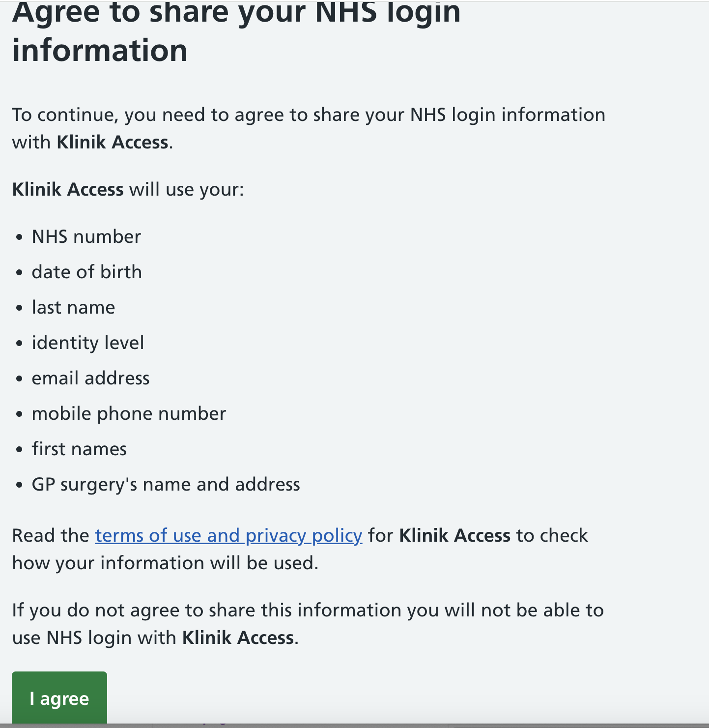Open the terms of use and privacy policy link
Screen dimensions: 709x728
pyautogui.click(x=228, y=535)
